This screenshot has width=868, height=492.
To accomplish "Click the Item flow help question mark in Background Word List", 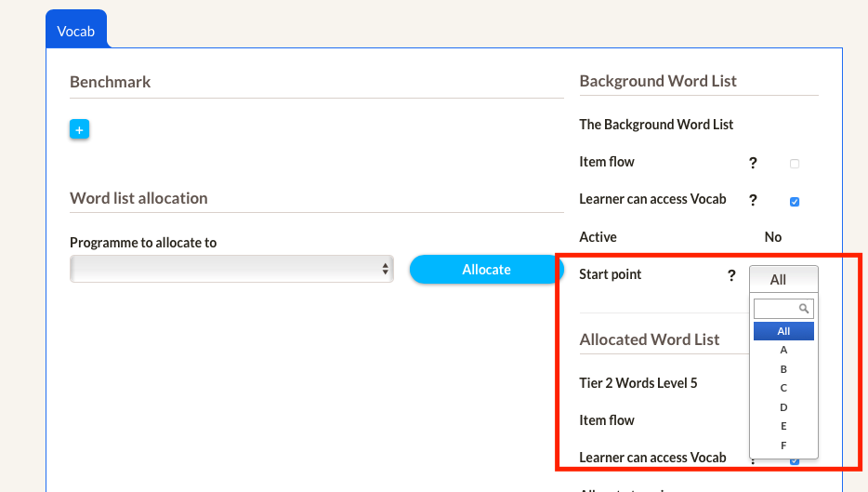I will click(753, 163).
